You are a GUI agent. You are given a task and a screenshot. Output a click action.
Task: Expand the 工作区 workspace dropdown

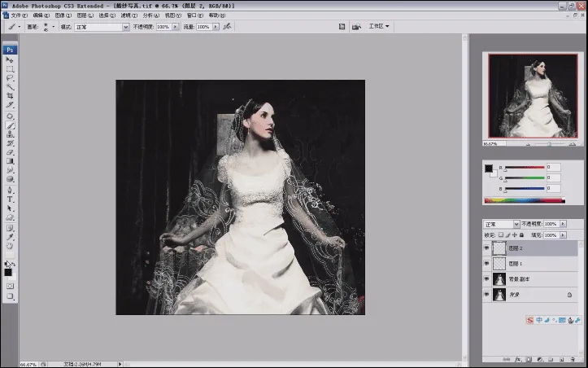click(379, 26)
